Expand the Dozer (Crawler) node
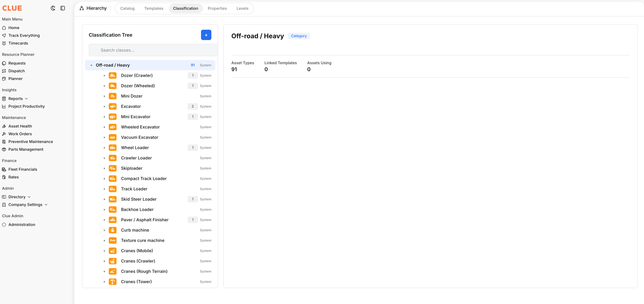This screenshot has height=304, width=644. 104,76
